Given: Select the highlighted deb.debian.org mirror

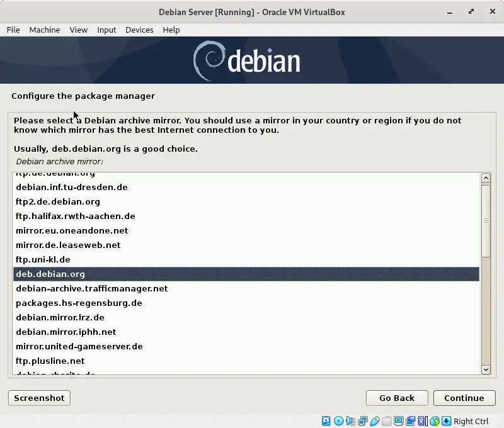Looking at the screenshot, I should (246, 274).
